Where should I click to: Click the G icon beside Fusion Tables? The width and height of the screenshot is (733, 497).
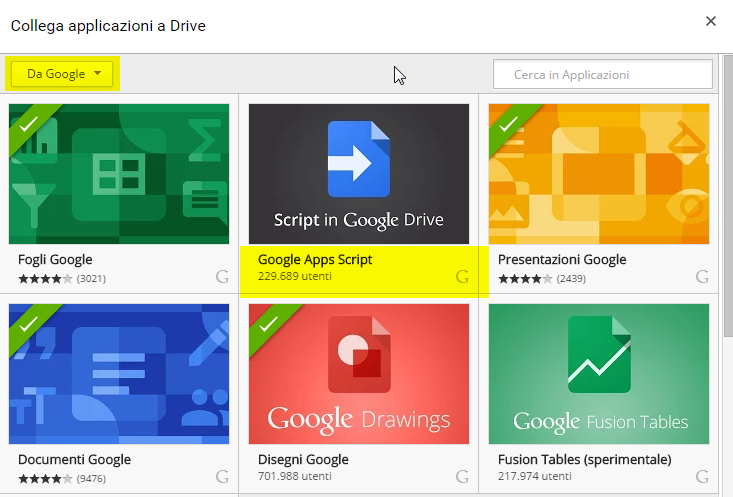tap(702, 477)
